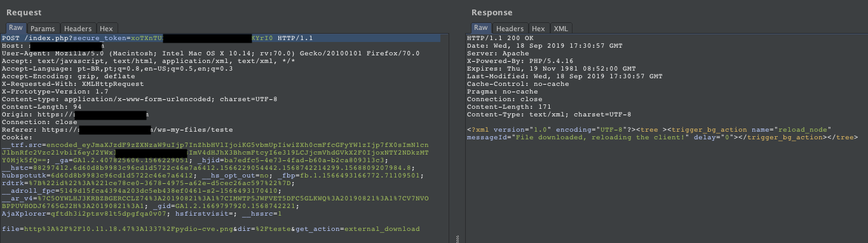The image size is (868, 243).
Task: Click the messageId "File downloaded" XML line
Action: click(x=662, y=137)
